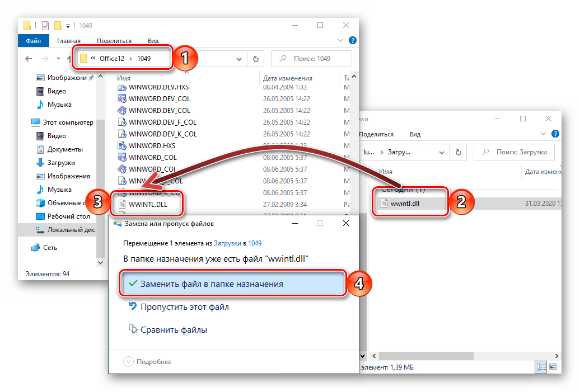Open Поделиться tab in Загрузки window

click(x=376, y=134)
